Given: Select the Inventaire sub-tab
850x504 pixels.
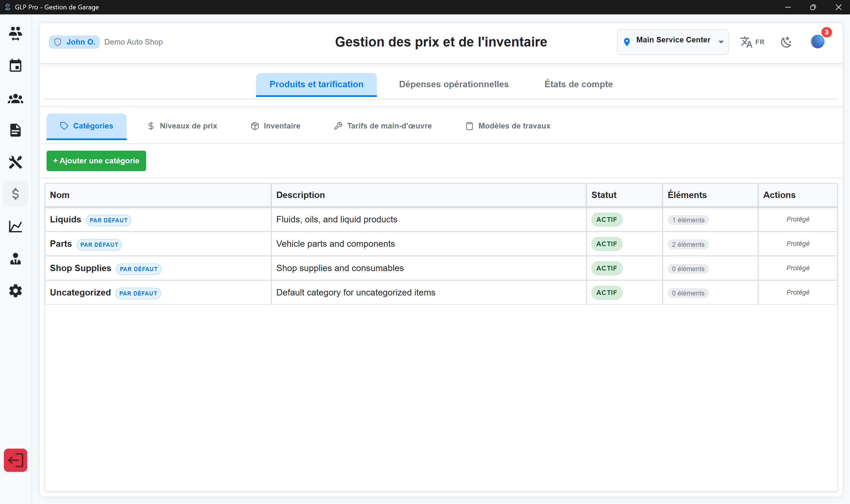Looking at the screenshot, I should (x=275, y=126).
